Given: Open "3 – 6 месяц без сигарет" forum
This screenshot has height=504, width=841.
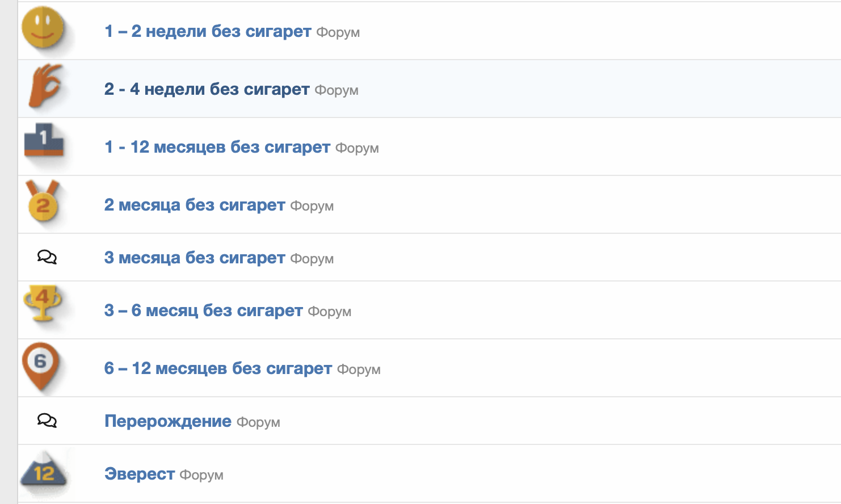Looking at the screenshot, I should [203, 310].
